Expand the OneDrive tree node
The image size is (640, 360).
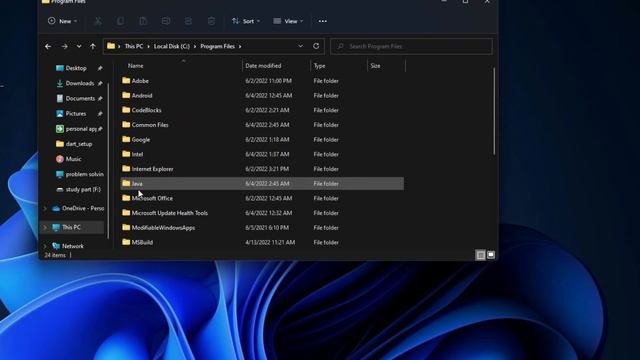point(45,209)
